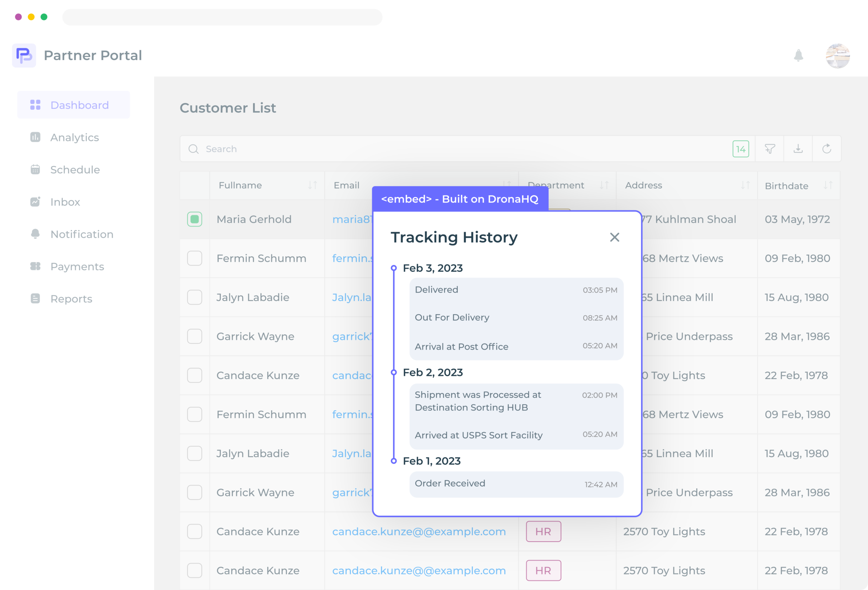Open the Payments section
The image size is (868, 590).
[77, 266]
